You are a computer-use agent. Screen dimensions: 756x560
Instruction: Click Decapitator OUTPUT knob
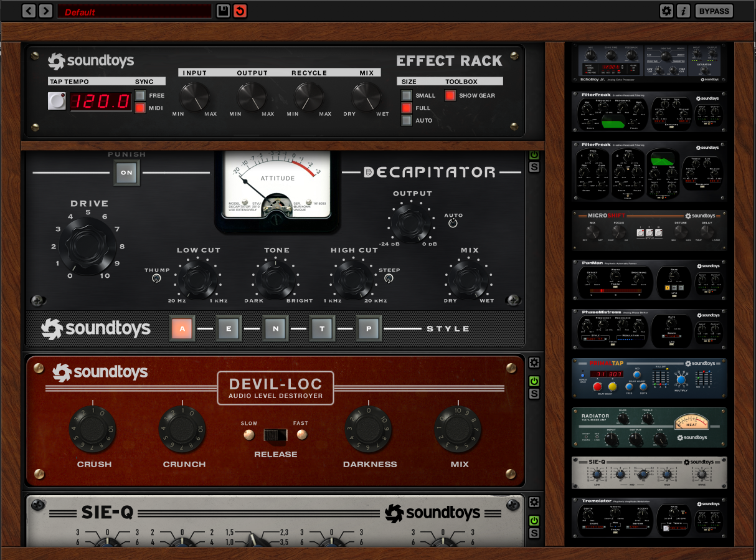411,222
